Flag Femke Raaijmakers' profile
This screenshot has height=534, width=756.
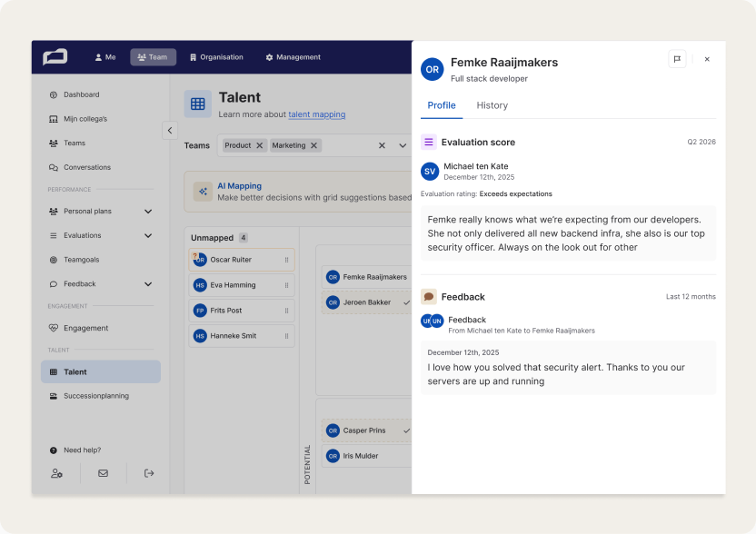[677, 59]
